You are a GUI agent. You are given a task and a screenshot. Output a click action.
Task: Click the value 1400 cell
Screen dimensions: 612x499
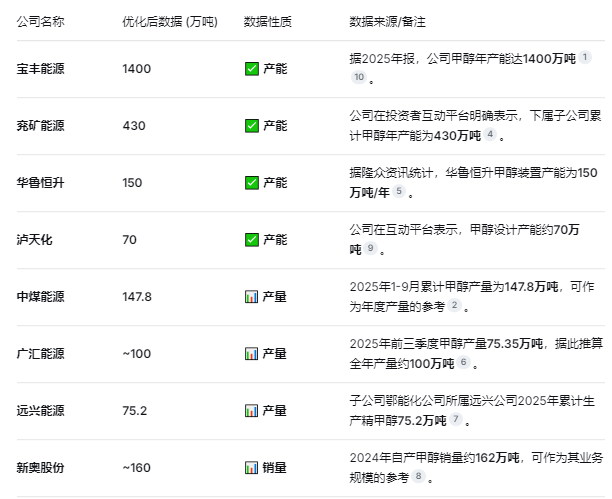point(137,69)
